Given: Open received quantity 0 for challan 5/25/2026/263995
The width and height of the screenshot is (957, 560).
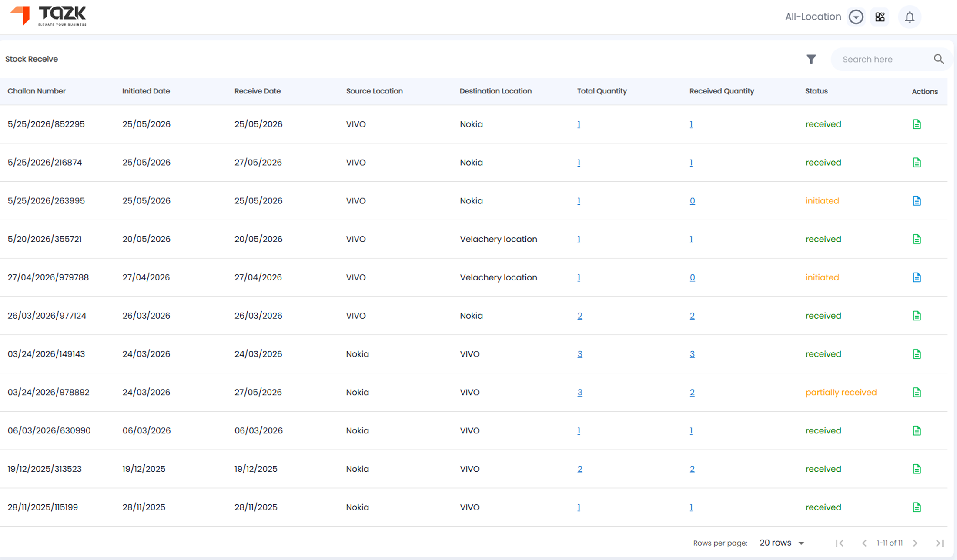Looking at the screenshot, I should pyautogui.click(x=692, y=201).
